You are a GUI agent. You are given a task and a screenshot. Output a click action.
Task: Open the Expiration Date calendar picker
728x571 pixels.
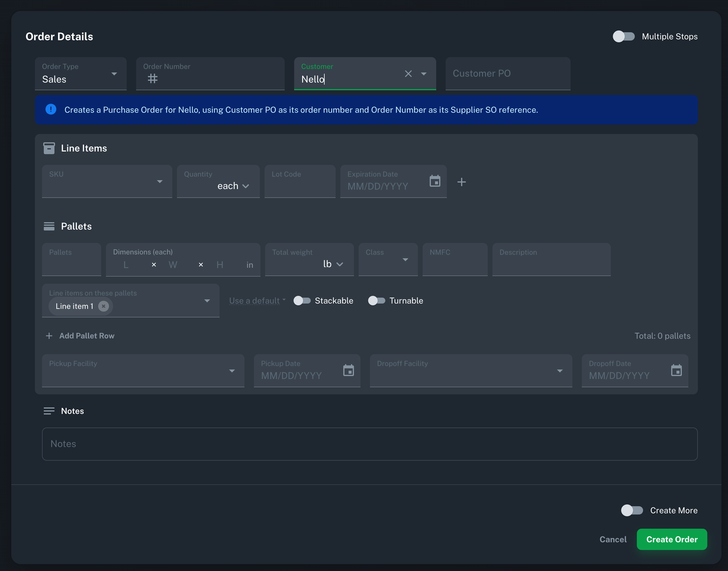[435, 181]
